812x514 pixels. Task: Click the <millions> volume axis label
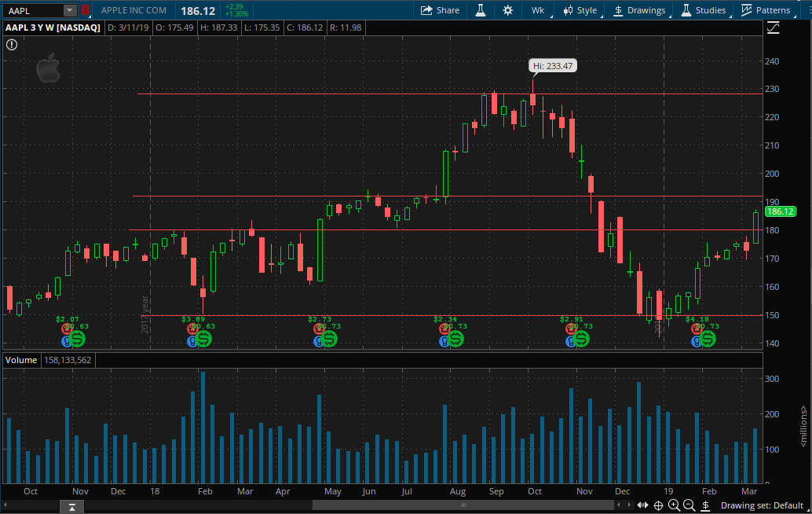(x=803, y=426)
